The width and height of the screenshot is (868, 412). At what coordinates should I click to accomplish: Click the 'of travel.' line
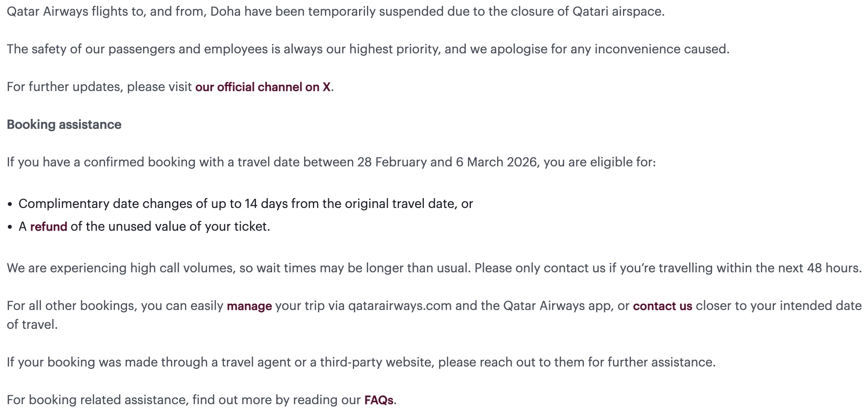coord(32,324)
